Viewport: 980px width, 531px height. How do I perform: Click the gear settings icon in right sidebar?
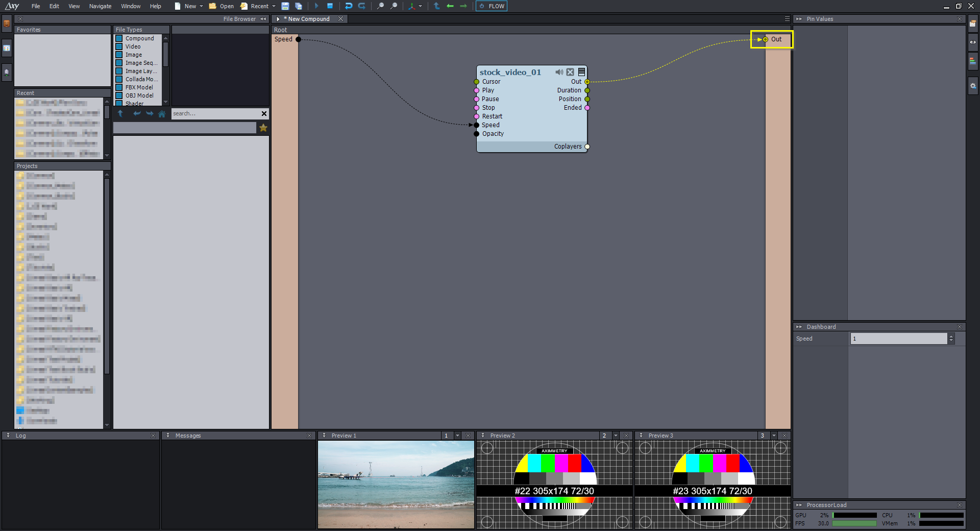(x=973, y=86)
